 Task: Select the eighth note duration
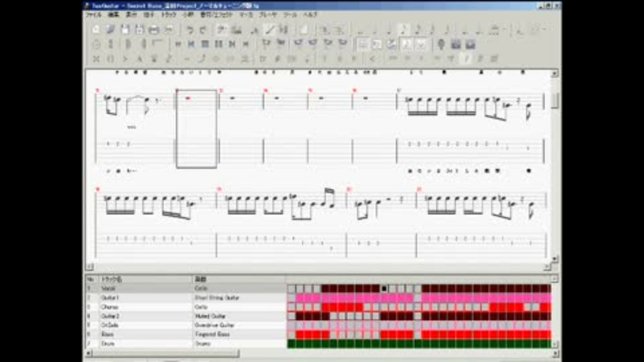point(404,29)
